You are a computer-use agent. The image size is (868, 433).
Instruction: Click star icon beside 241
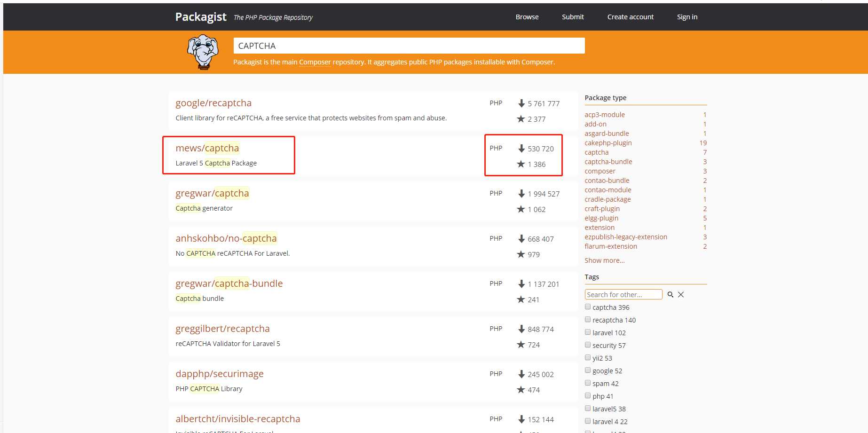tap(521, 299)
